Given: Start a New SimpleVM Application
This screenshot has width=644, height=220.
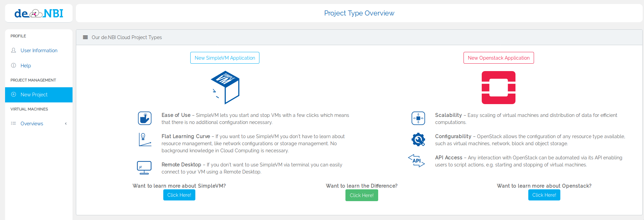Looking at the screenshot, I should [225, 58].
